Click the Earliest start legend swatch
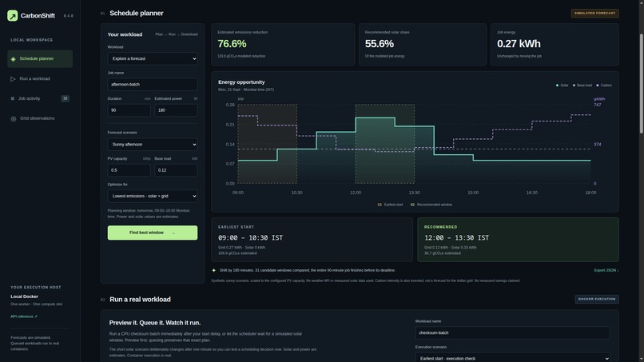 (380, 205)
